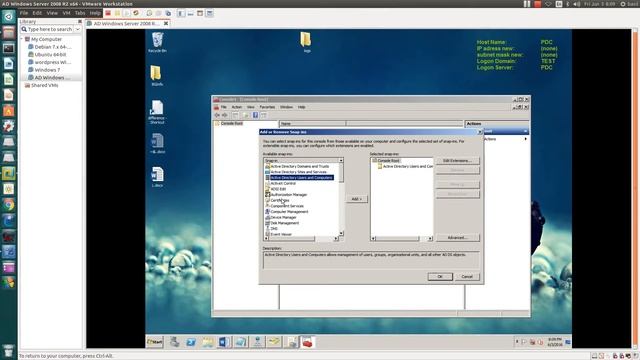Open the VMware Edit menu

click(37, 13)
